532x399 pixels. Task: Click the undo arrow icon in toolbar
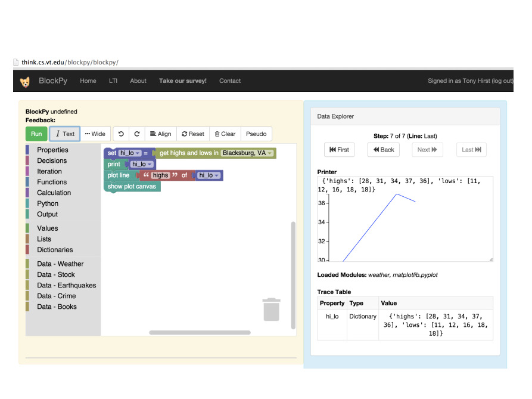(x=121, y=134)
